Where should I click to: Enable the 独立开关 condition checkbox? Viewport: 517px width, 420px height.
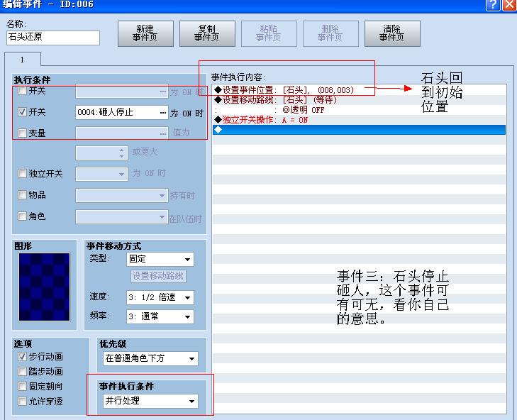[x=22, y=174]
